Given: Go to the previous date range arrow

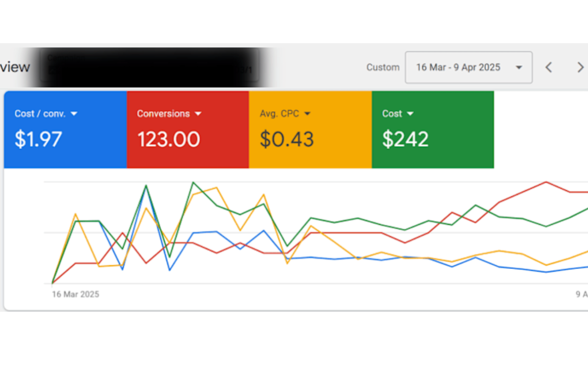Looking at the screenshot, I should coord(548,68).
